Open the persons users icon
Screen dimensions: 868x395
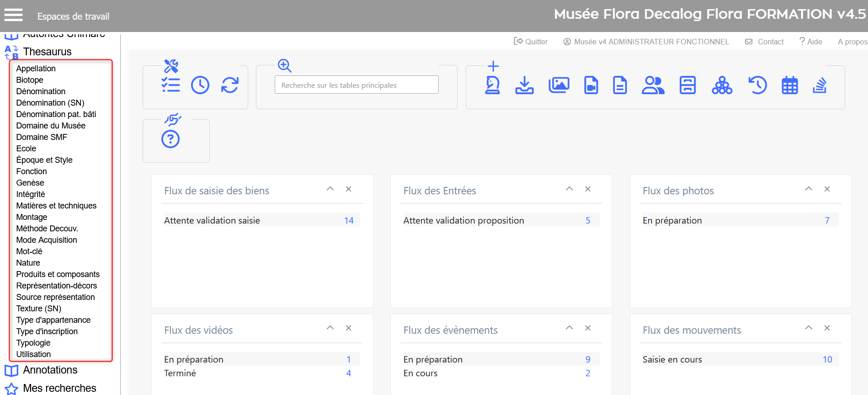(x=653, y=85)
